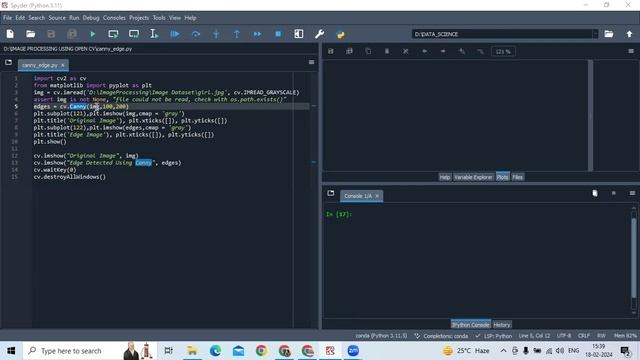This screenshot has height=360, width=640.
Task: Continue execution until next breakpoint
Action: coord(258,34)
